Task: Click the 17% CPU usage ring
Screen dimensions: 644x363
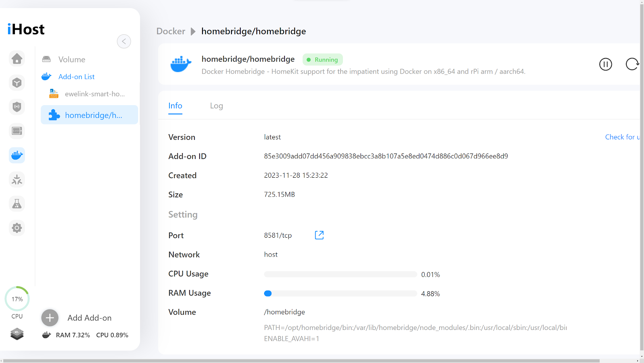Action: pyautogui.click(x=17, y=299)
